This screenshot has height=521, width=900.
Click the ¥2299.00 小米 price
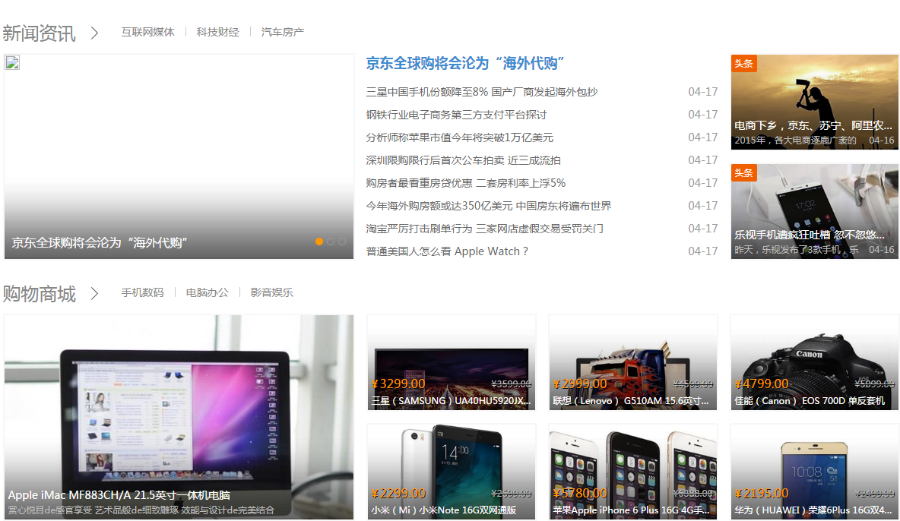click(398, 493)
